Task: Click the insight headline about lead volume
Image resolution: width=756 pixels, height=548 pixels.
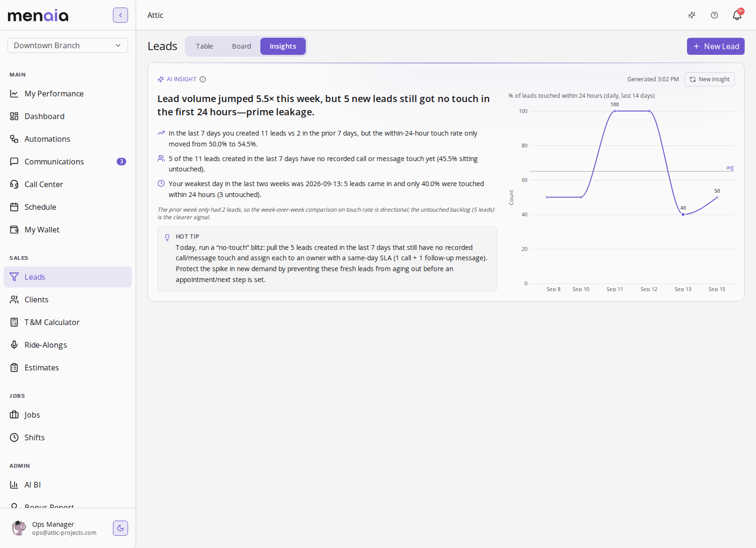Action: [324, 105]
